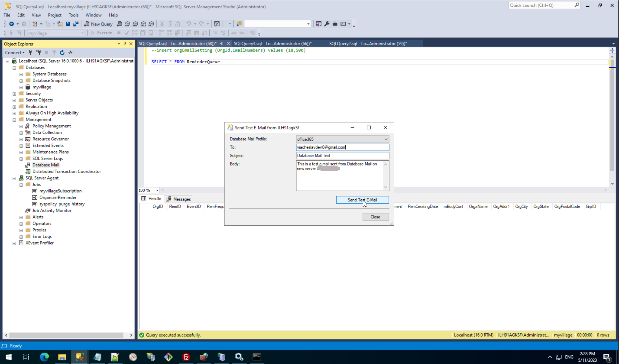Collapse the Management folder node
Image resolution: width=619 pixels, height=364 pixels.
pyautogui.click(x=14, y=120)
